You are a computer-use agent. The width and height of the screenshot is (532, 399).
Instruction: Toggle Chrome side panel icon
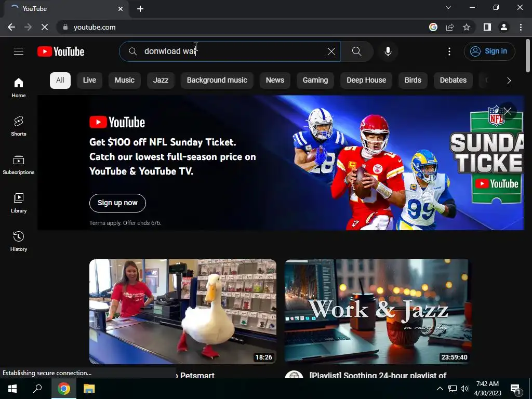487,27
